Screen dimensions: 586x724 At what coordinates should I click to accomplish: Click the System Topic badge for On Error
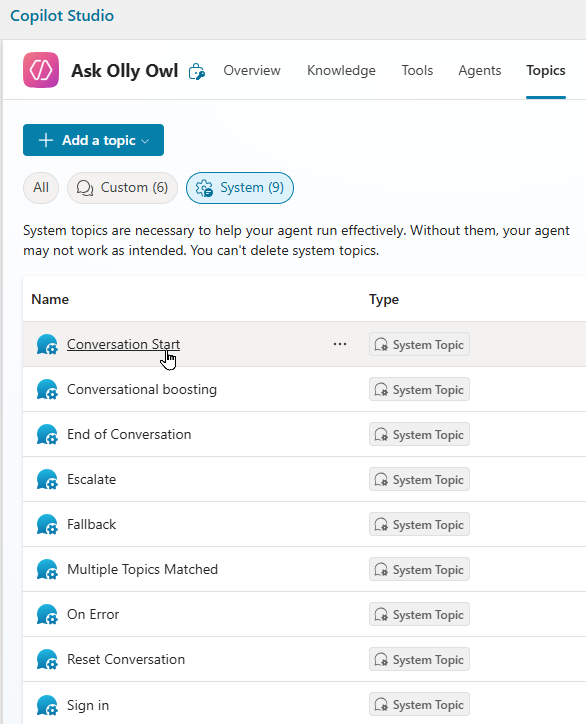coord(419,615)
